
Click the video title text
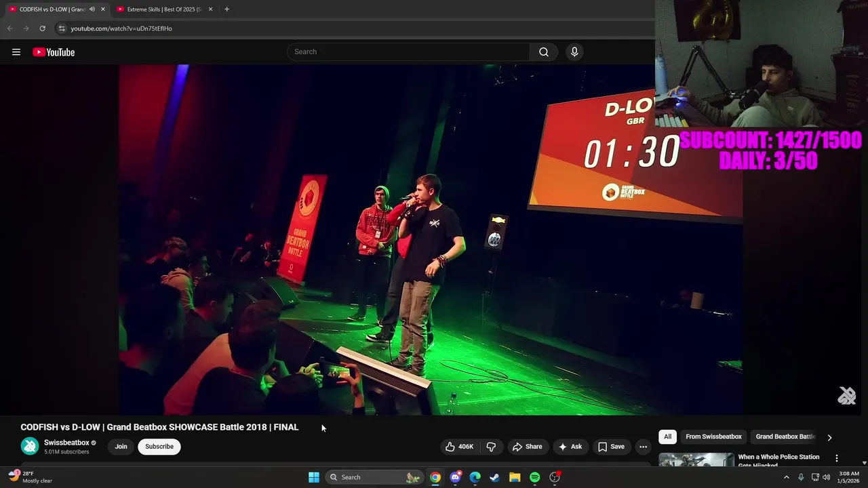click(159, 428)
